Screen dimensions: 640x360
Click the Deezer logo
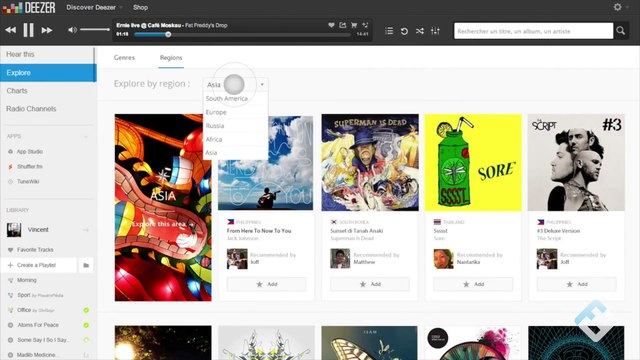tap(29, 7)
